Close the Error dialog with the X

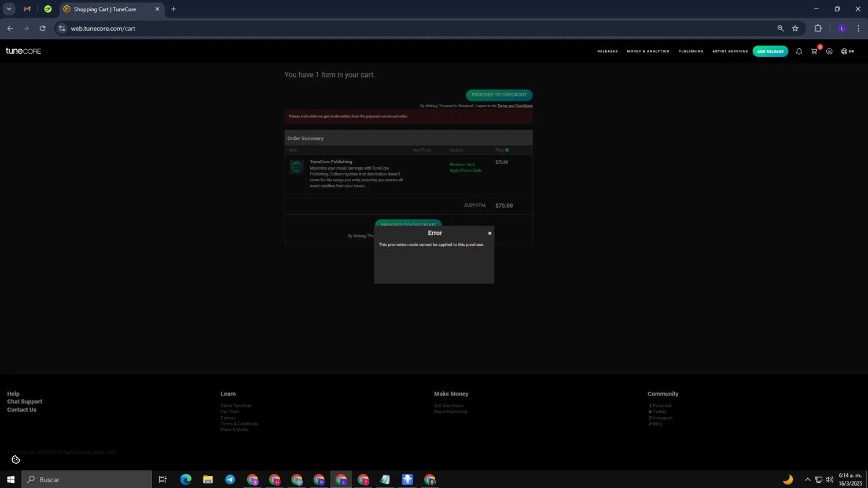tap(490, 233)
